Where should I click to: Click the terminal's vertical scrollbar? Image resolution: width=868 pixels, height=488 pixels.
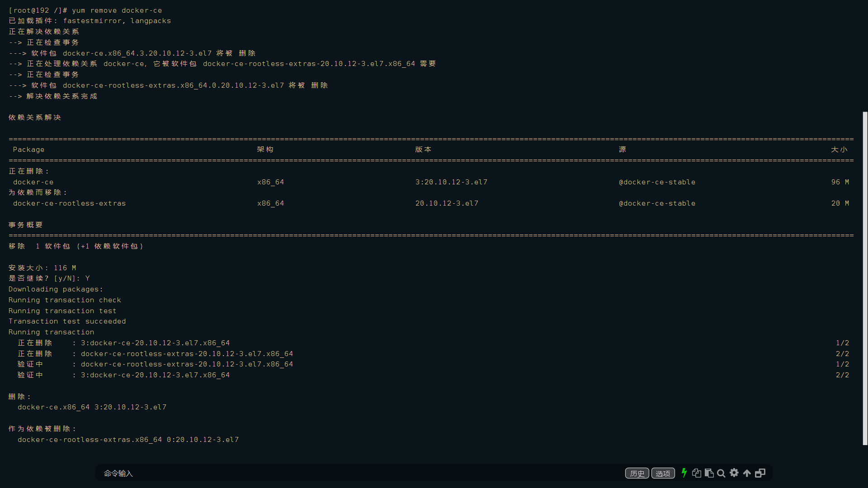pyautogui.click(x=865, y=278)
